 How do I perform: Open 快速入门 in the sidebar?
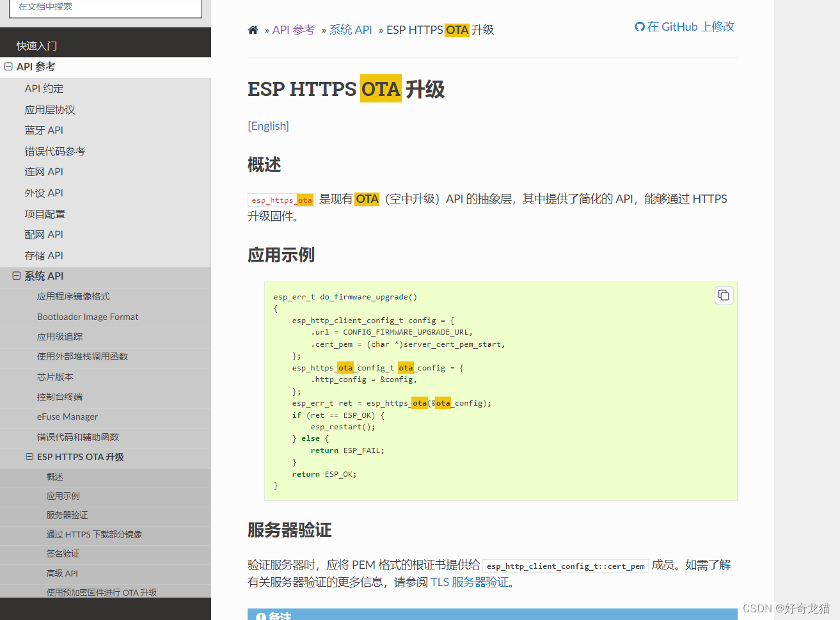[36, 46]
